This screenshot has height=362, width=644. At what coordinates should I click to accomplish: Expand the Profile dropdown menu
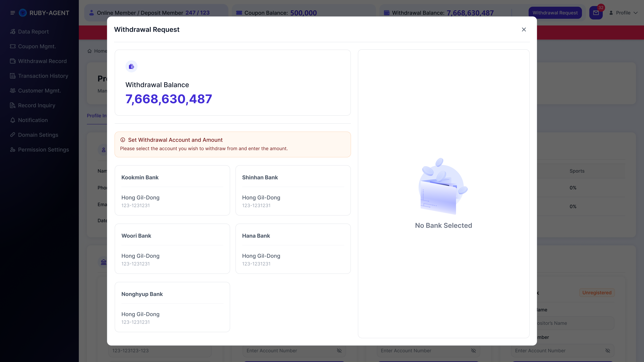[x=623, y=13]
